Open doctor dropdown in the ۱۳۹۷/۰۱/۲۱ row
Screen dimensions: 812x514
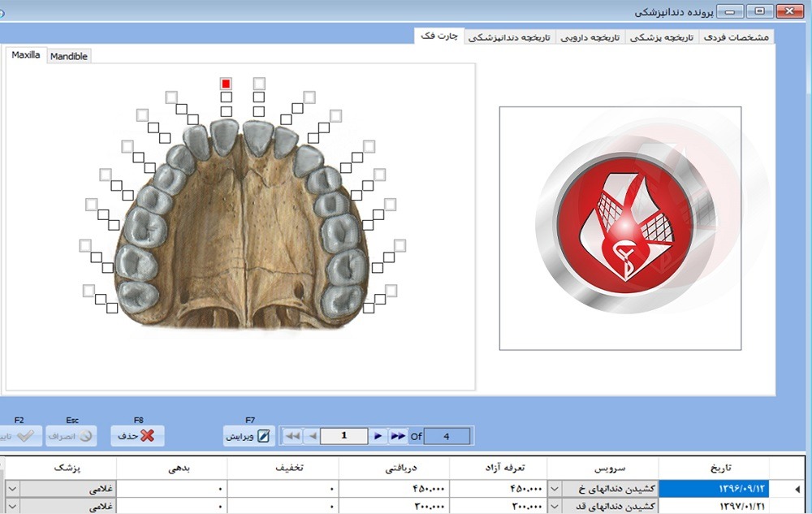[x=12, y=506]
